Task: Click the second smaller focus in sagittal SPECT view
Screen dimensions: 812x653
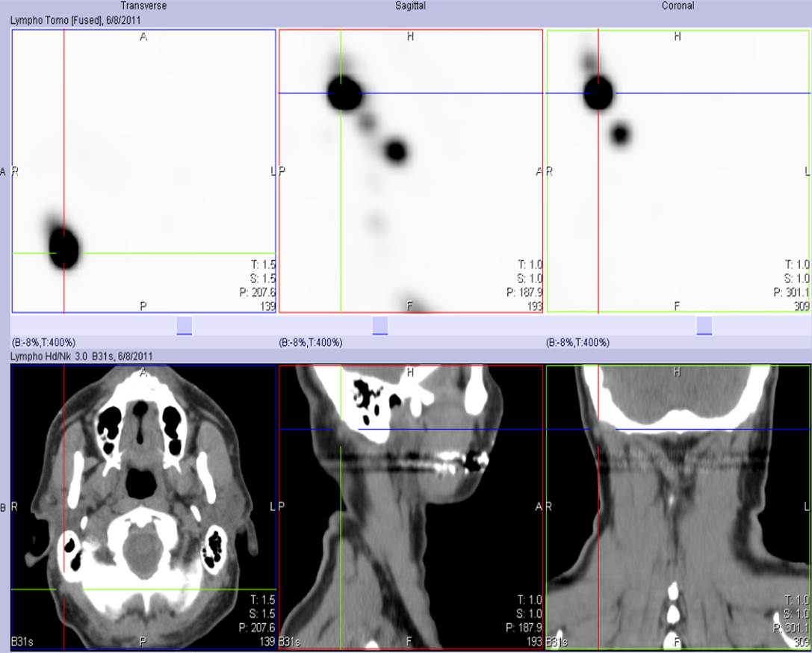Action: click(396, 151)
